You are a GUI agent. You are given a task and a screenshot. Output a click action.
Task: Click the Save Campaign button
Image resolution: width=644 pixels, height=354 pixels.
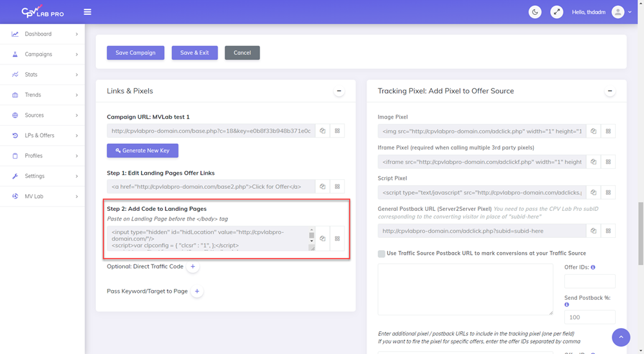coord(135,53)
